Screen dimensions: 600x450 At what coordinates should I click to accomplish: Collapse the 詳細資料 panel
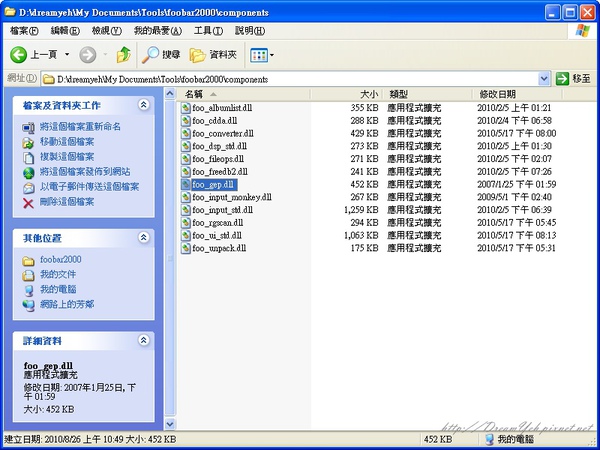click(x=143, y=340)
